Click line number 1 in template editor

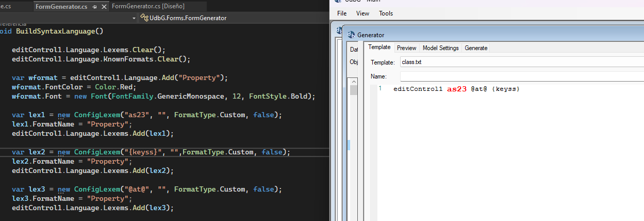(x=380, y=89)
